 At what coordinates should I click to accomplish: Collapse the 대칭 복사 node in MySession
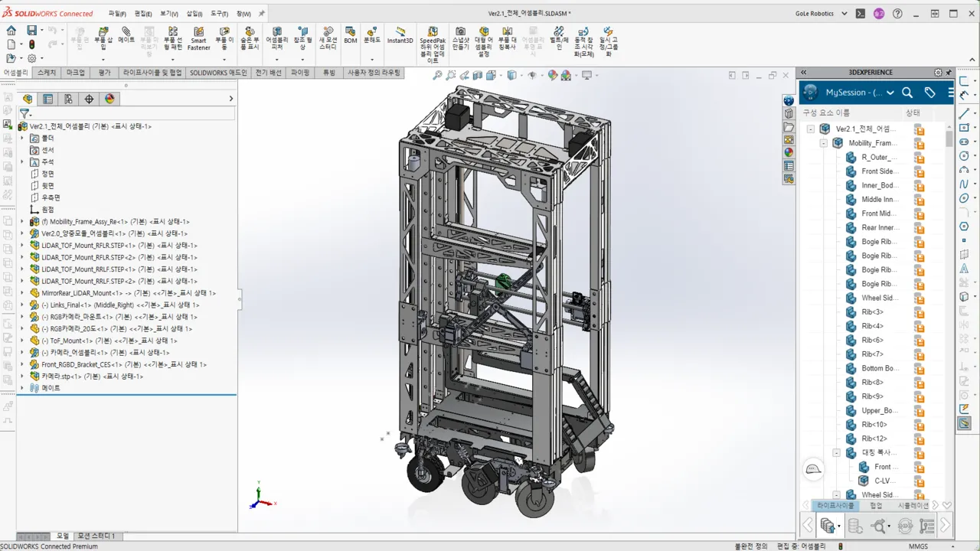836,452
